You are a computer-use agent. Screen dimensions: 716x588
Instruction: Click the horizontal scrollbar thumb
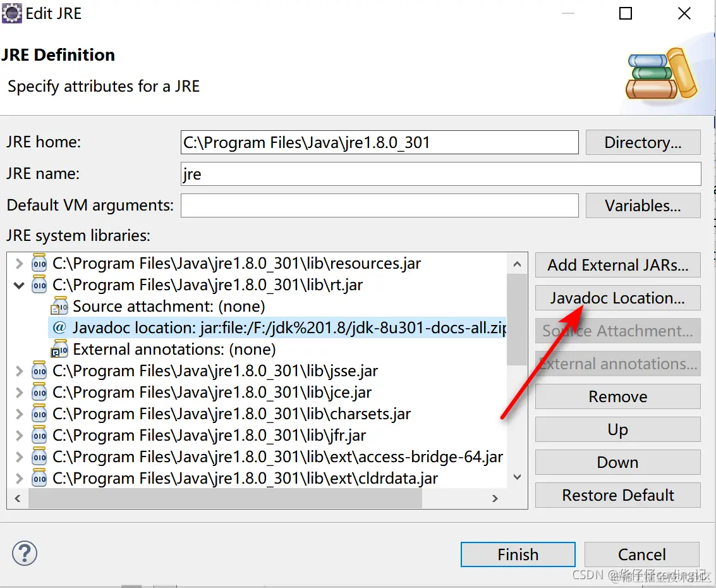[225, 498]
